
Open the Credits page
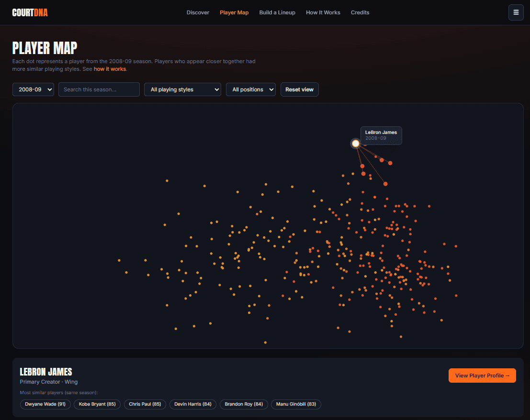click(360, 12)
